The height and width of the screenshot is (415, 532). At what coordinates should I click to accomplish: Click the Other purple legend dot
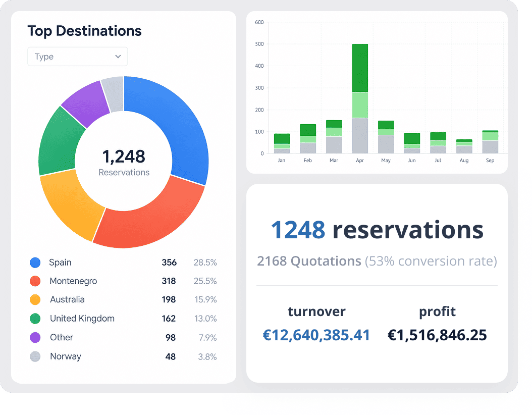coord(35,338)
